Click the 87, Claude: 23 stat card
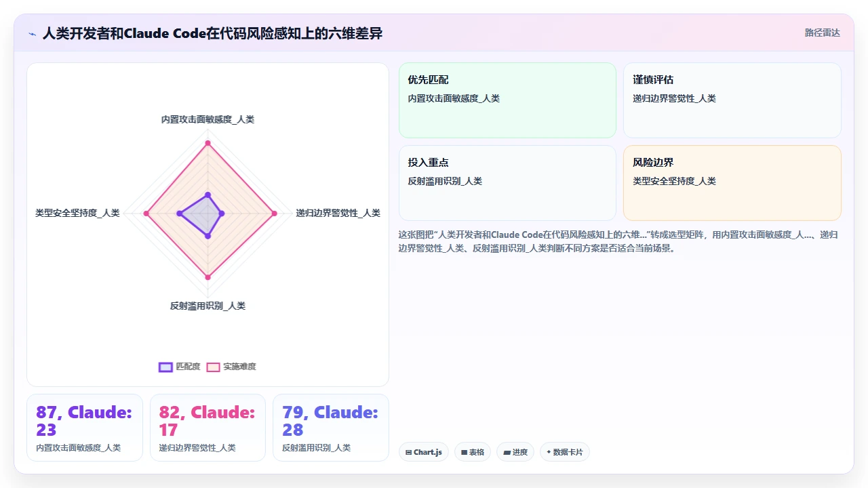 (x=85, y=428)
